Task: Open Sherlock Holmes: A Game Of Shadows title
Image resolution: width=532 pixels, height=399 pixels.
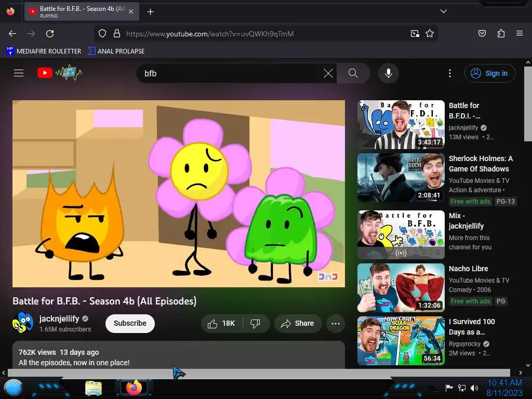Action: 481,164
